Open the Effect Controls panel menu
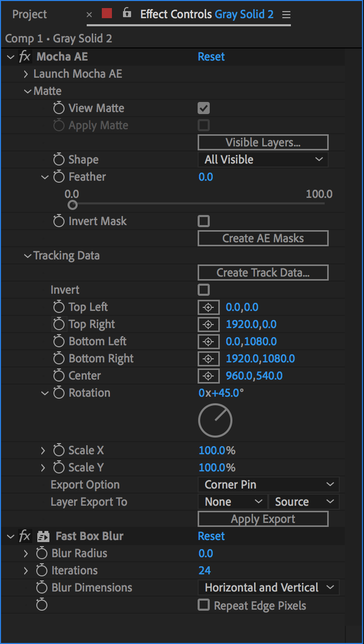Image resolution: width=364 pixels, height=644 pixels. tap(286, 14)
